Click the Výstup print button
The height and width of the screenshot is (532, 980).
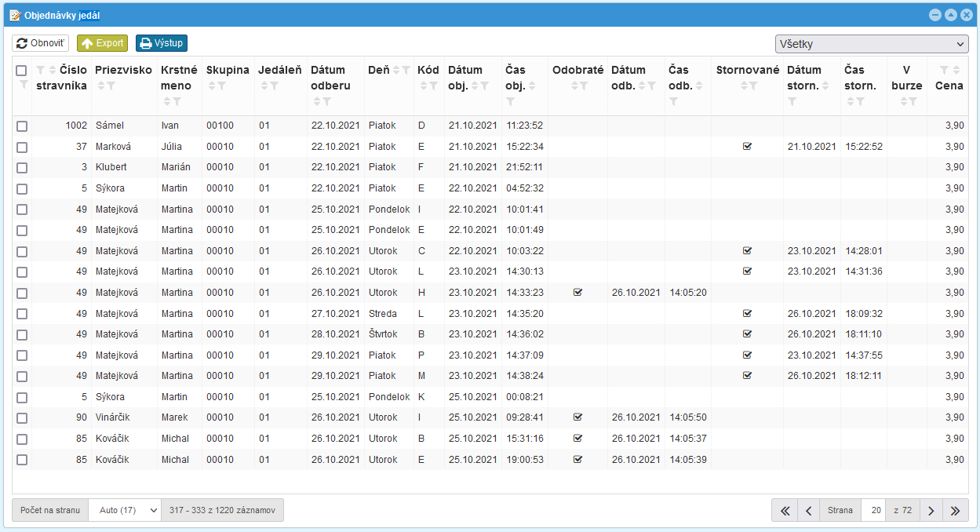pyautogui.click(x=162, y=43)
